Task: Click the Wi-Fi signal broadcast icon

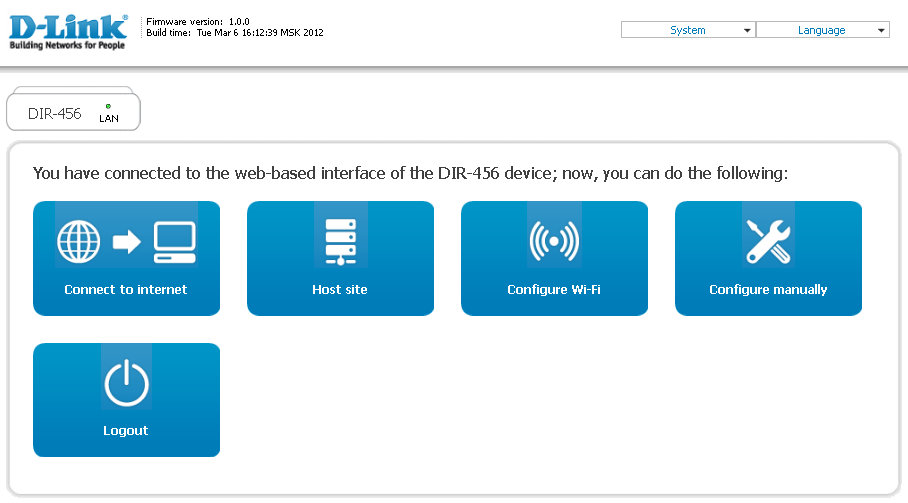Action: pos(554,242)
